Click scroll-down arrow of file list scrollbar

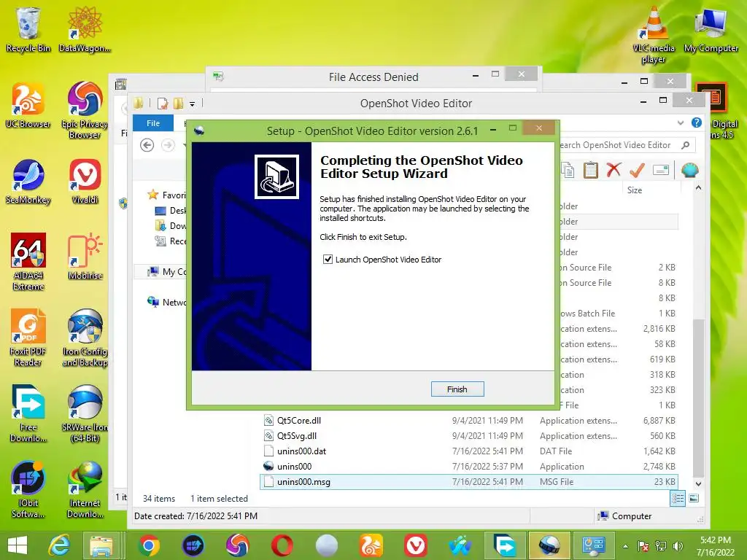pos(698,484)
